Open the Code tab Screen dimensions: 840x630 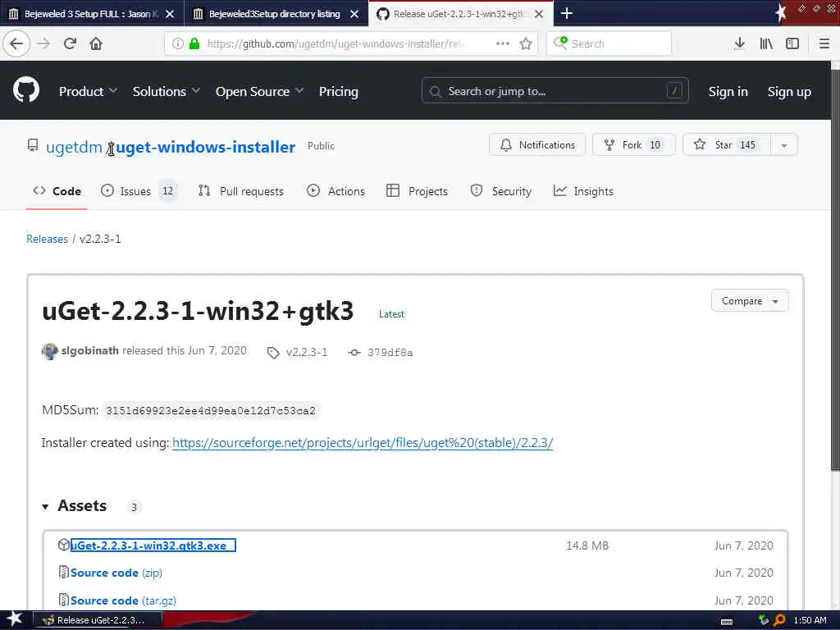(57, 191)
